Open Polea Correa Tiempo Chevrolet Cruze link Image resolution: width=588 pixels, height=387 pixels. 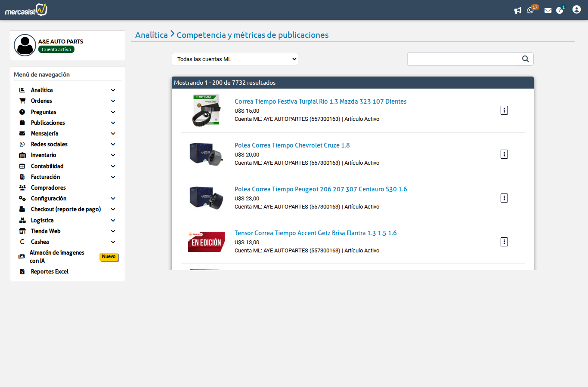click(292, 145)
